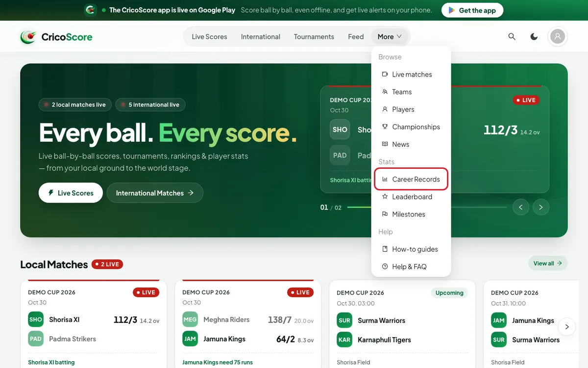Image resolution: width=588 pixels, height=368 pixels.
Task: Click the Career Records chart icon
Action: click(x=385, y=179)
